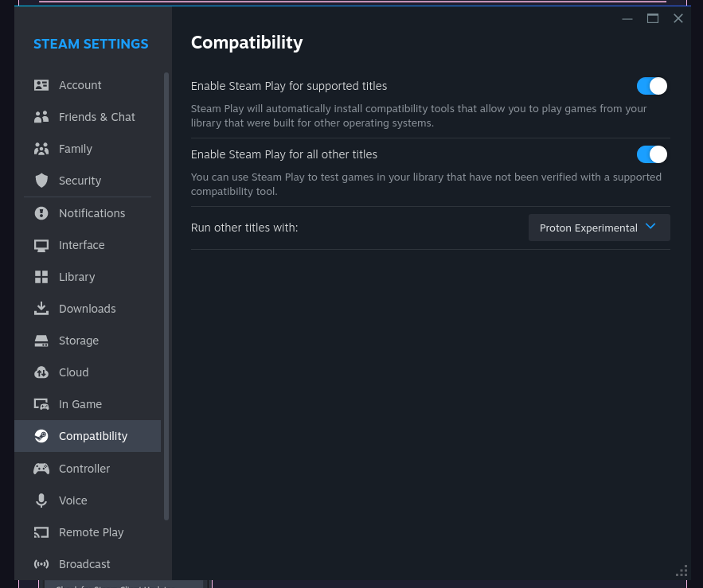Click the Notifications alert icon
Image resolution: width=703 pixels, height=588 pixels.
pos(41,213)
